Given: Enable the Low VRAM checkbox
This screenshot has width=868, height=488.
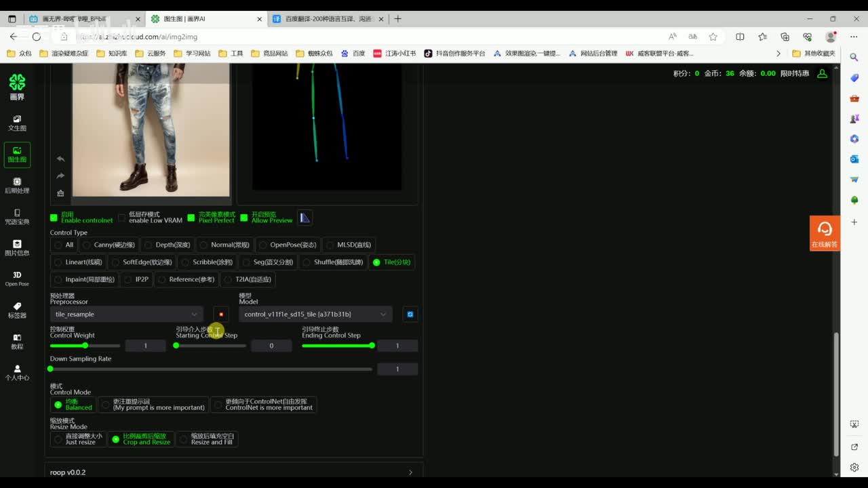Looking at the screenshot, I should 122,218.
